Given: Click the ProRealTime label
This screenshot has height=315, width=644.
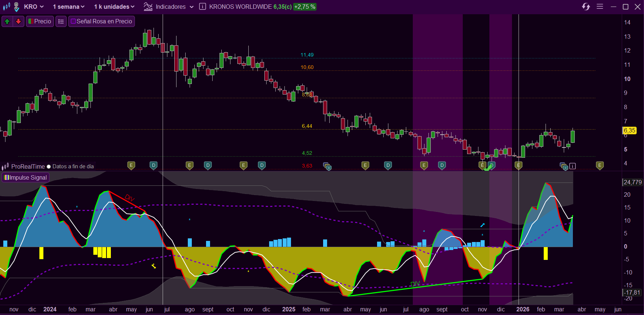Looking at the screenshot, I should point(28,166).
